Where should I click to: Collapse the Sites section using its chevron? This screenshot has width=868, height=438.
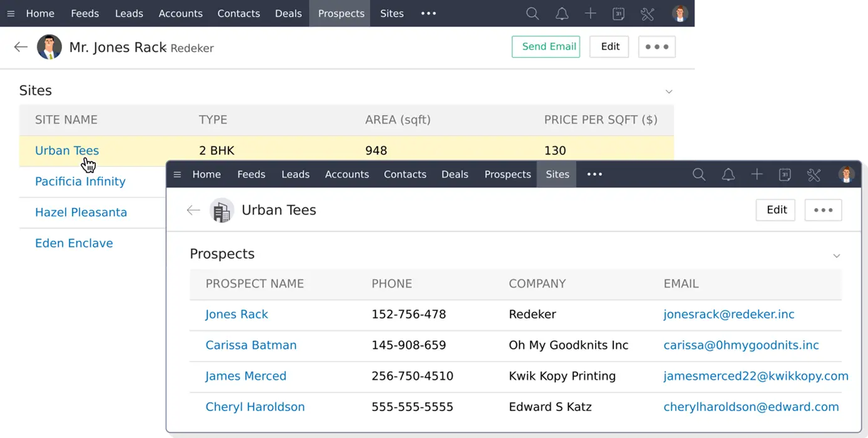coord(669,90)
